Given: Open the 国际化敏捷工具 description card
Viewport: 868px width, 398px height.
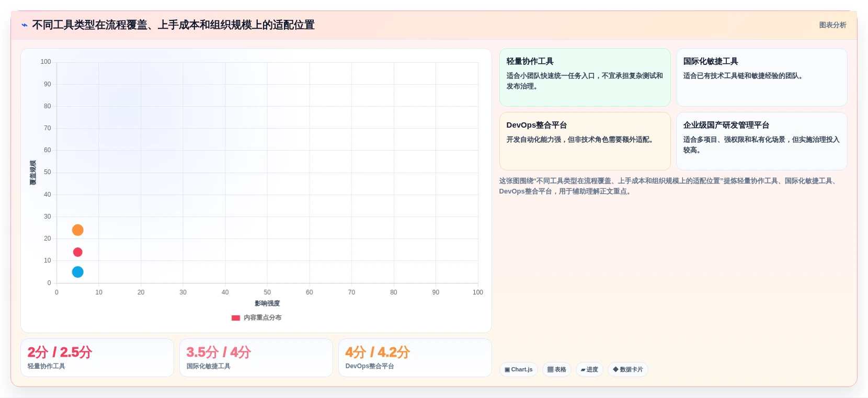Looking at the screenshot, I should [x=761, y=77].
